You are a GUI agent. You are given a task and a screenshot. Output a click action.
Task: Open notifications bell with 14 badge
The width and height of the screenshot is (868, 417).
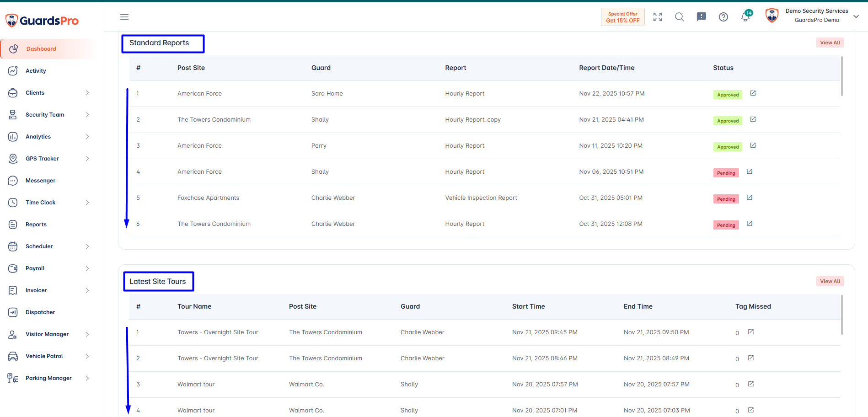(746, 16)
